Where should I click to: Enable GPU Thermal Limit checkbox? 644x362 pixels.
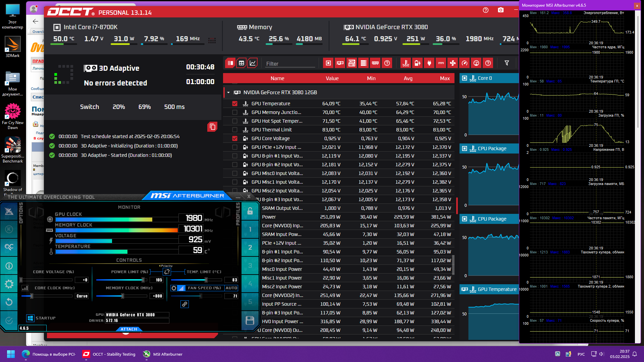click(235, 130)
